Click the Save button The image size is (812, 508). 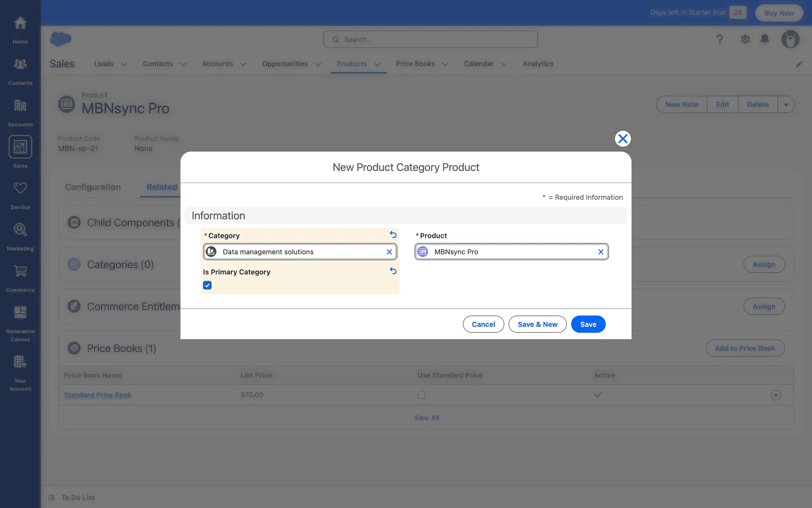coord(588,324)
